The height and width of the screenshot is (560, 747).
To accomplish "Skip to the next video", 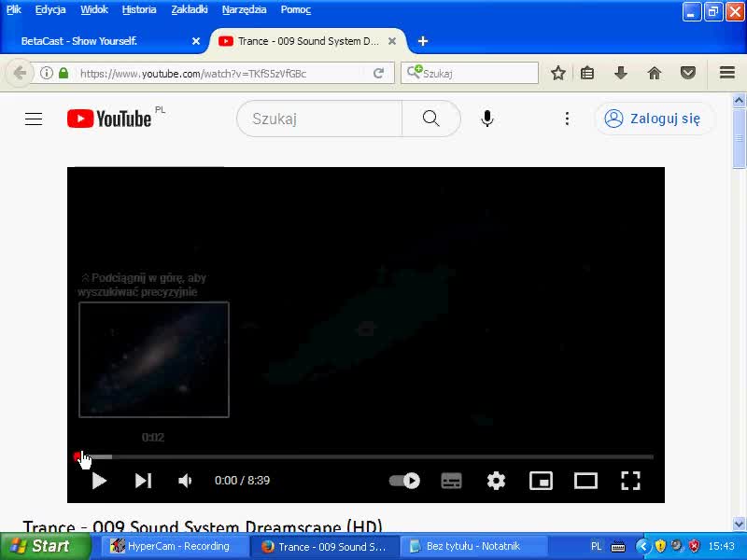I will (144, 481).
